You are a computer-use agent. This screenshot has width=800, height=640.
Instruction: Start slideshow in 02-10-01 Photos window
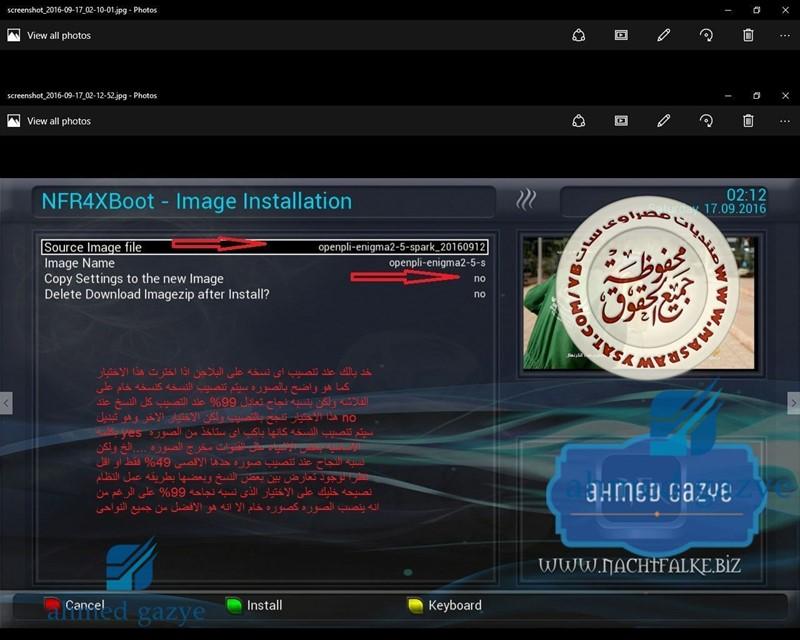tap(621, 35)
